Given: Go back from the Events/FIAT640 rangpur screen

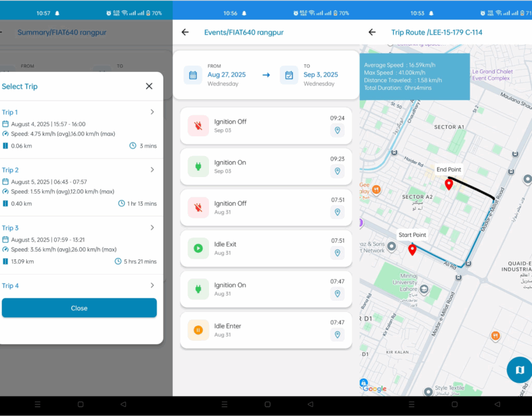Looking at the screenshot, I should (185, 32).
